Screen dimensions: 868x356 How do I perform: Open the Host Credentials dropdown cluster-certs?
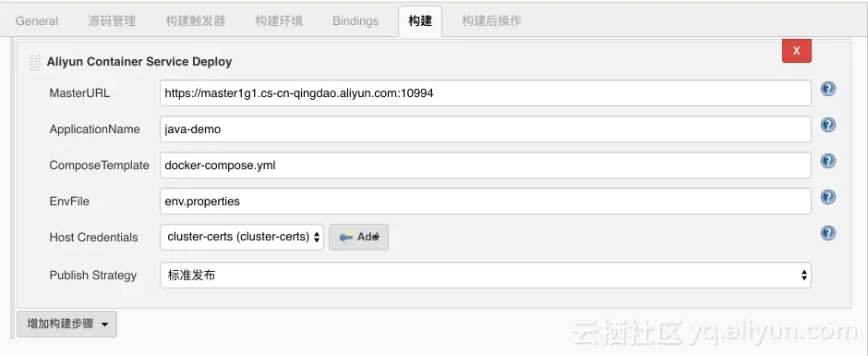pos(242,237)
